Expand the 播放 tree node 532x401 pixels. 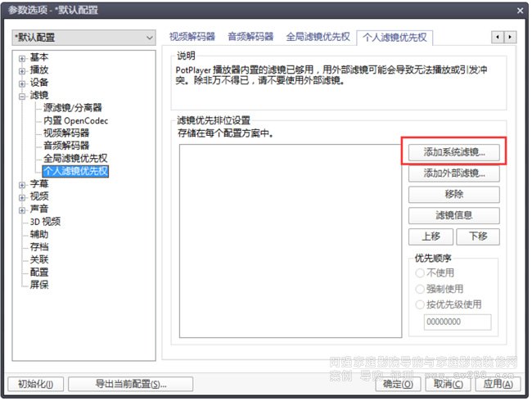point(22,71)
